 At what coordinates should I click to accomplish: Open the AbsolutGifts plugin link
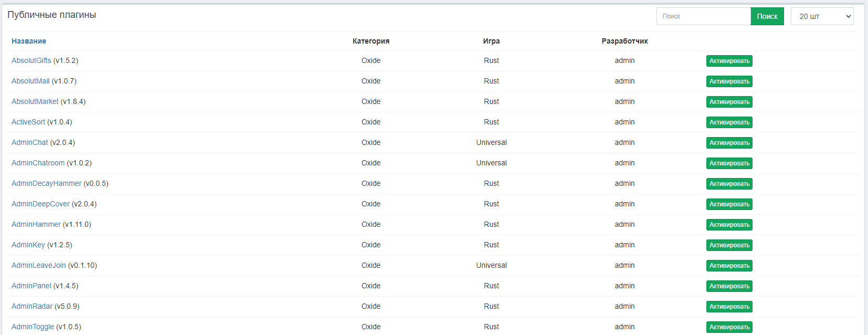pyautogui.click(x=31, y=61)
